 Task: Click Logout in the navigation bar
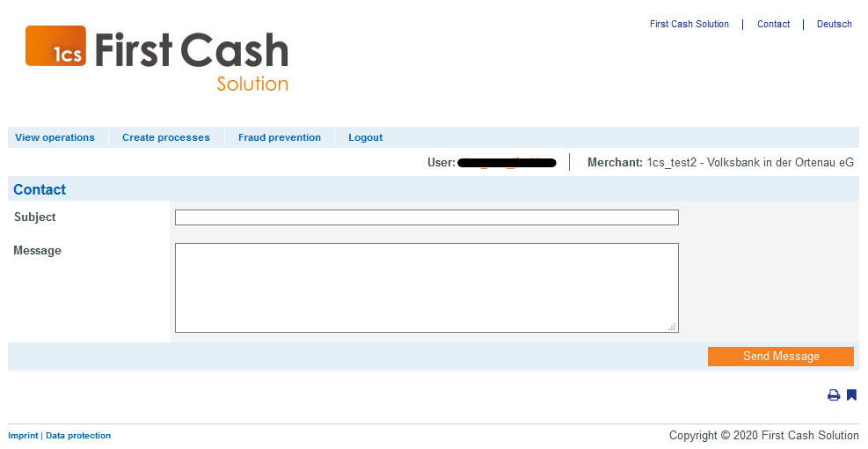click(365, 137)
